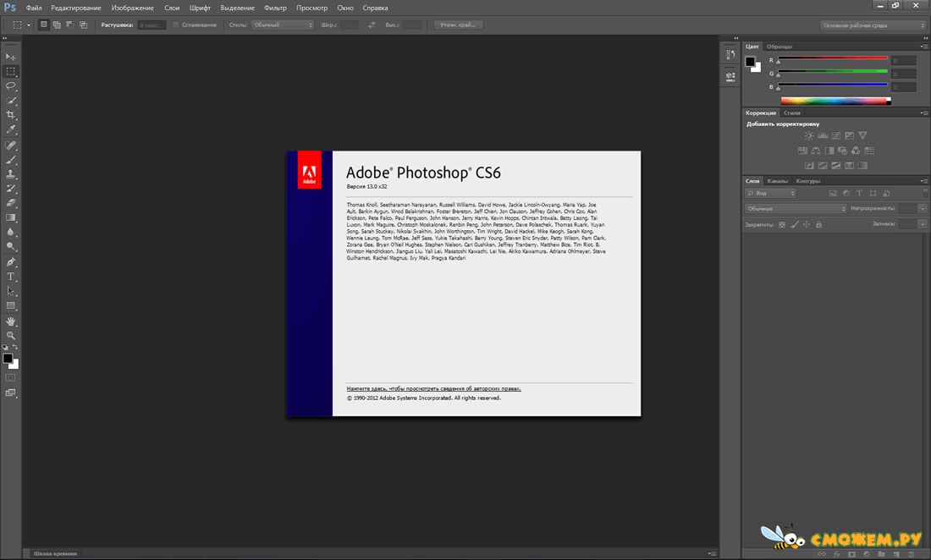
Task: Open the 3D panel icon in dock
Action: [730, 76]
